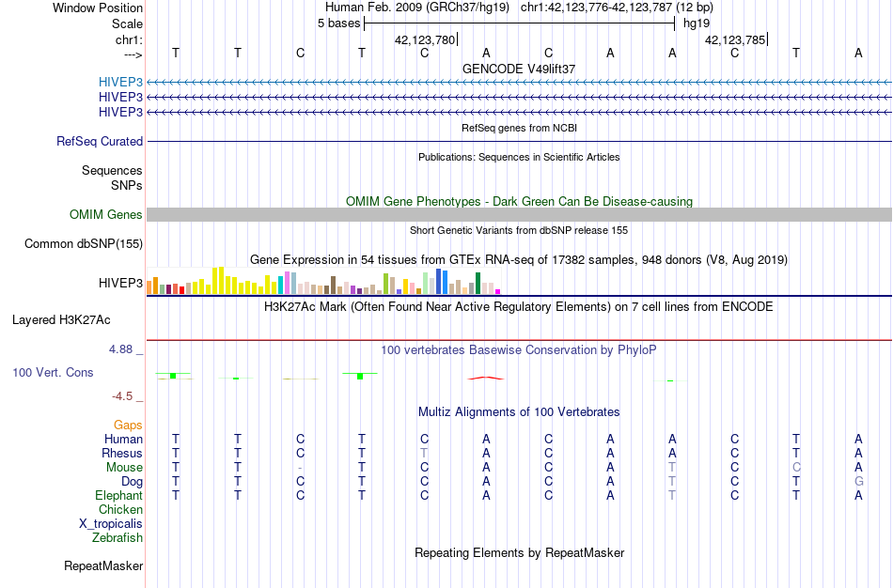The height and width of the screenshot is (588, 893).
Task: Open the RefSeq Curated track label
Action: (100, 141)
